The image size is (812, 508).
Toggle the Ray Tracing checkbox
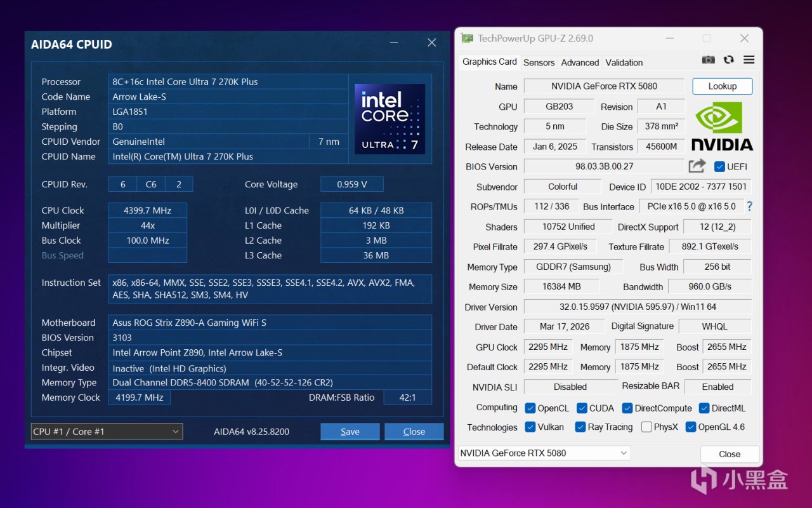580,427
